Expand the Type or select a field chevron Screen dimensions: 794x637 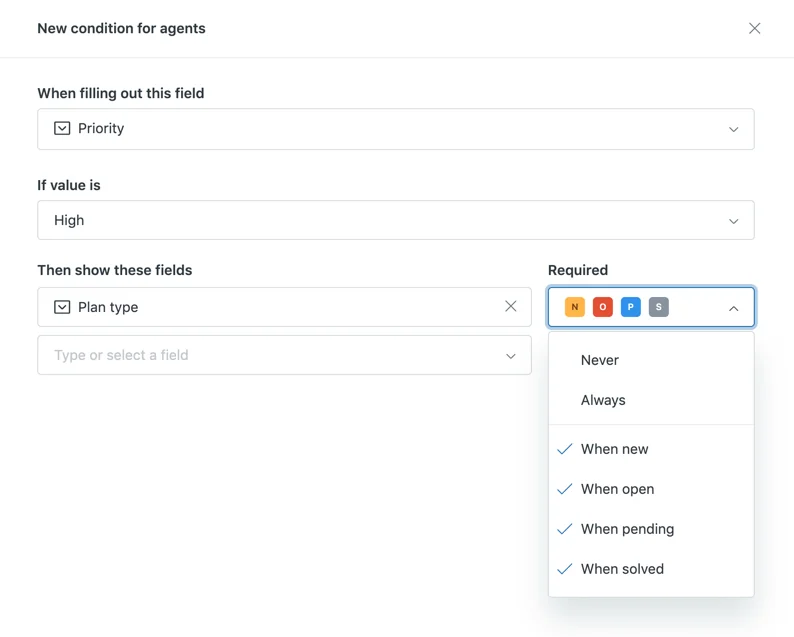pyautogui.click(x=511, y=356)
